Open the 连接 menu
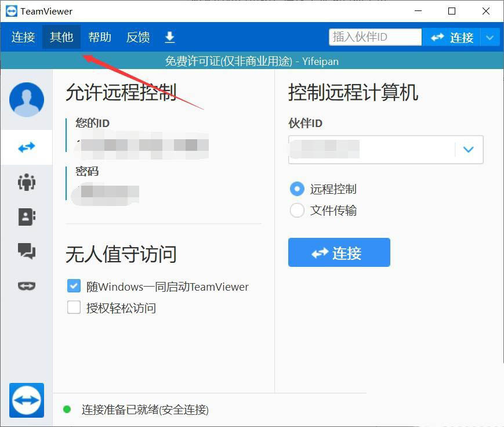504x427 pixels. point(23,37)
